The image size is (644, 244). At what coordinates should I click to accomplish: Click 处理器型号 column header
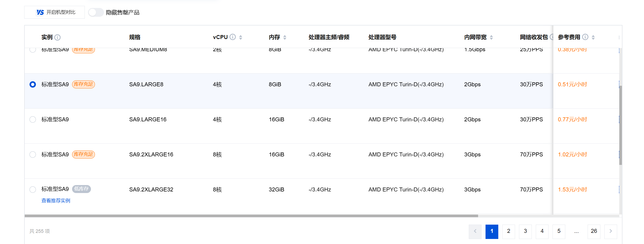tap(382, 37)
